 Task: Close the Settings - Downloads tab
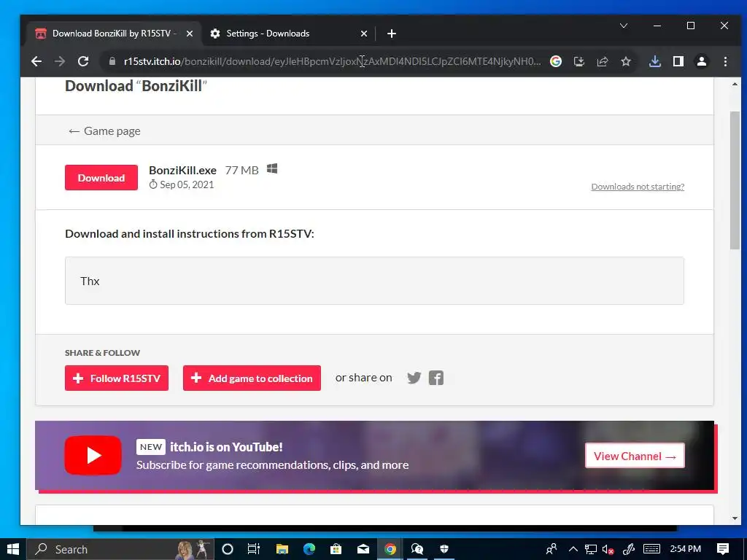363,34
